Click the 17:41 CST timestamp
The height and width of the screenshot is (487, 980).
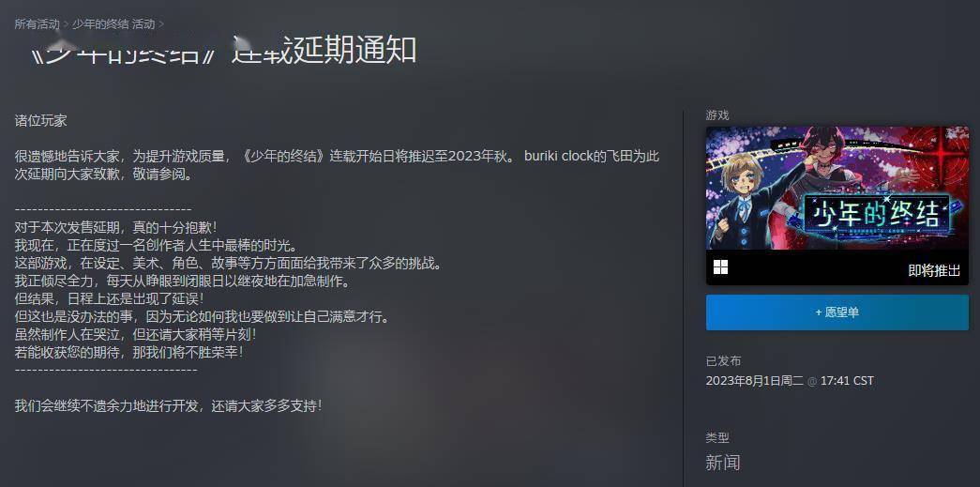847,381
